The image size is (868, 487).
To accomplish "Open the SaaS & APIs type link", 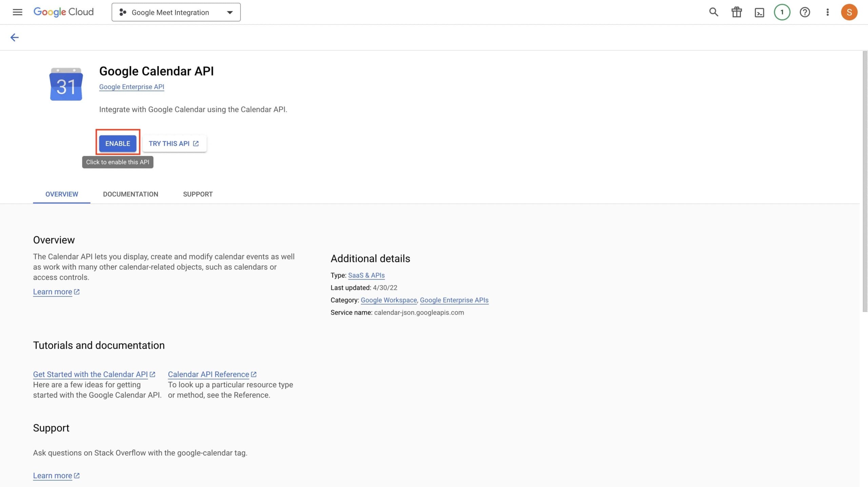I will [366, 275].
